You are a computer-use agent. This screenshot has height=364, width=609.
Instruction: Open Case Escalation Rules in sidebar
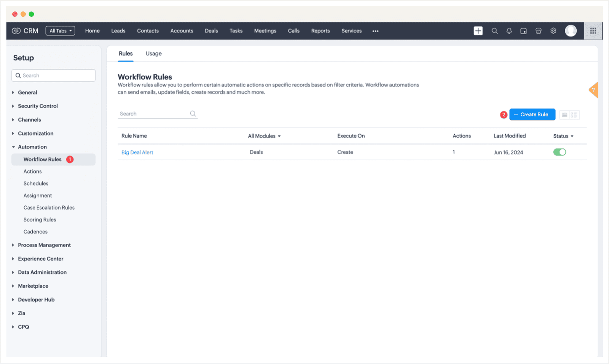49,208
